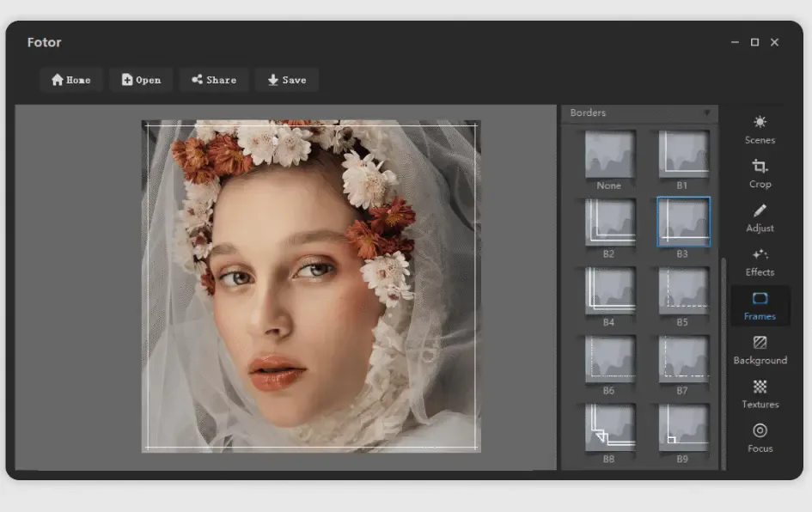Share the current photo

coord(213,79)
